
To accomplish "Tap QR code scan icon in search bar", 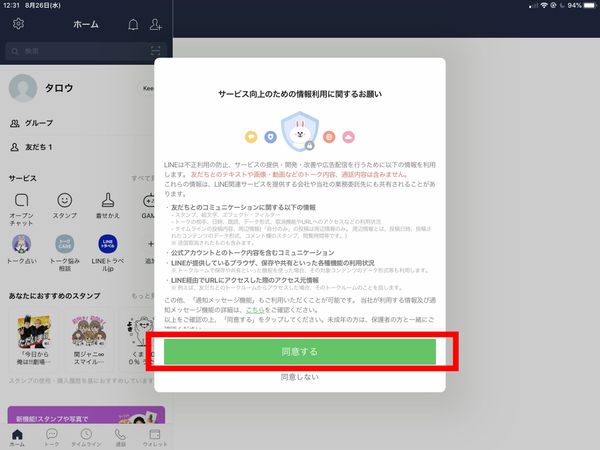I will point(155,51).
